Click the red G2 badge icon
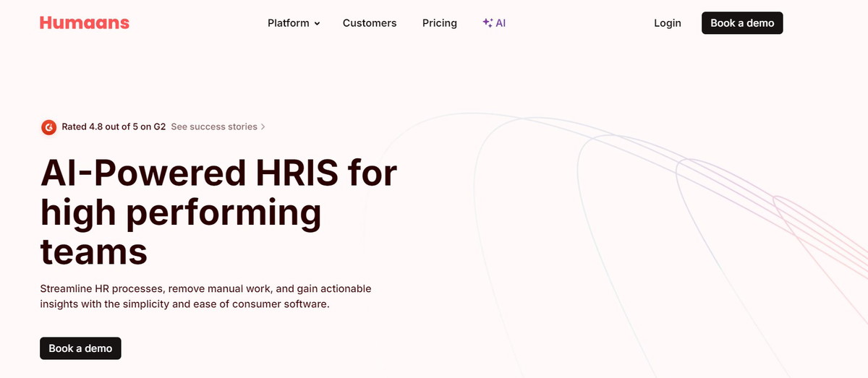This screenshot has width=868, height=378. point(48,127)
